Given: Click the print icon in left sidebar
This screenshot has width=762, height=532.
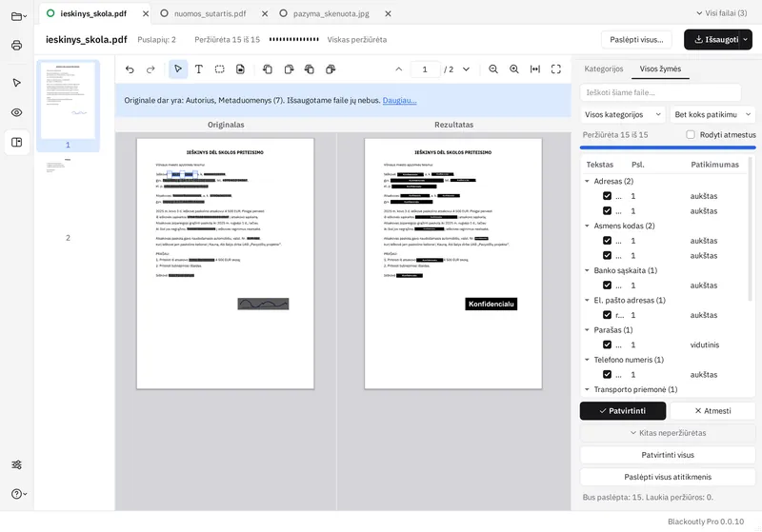Looking at the screenshot, I should pyautogui.click(x=16, y=46).
